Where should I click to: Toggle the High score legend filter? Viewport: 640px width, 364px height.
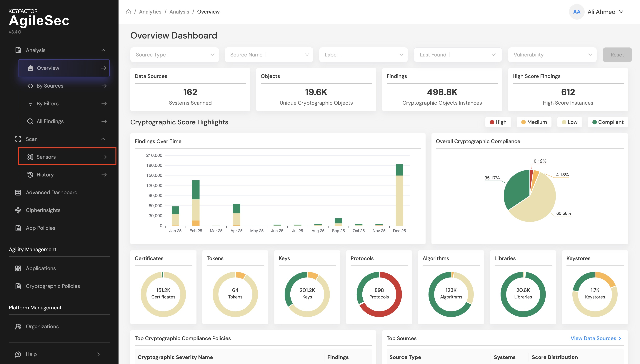pyautogui.click(x=498, y=122)
